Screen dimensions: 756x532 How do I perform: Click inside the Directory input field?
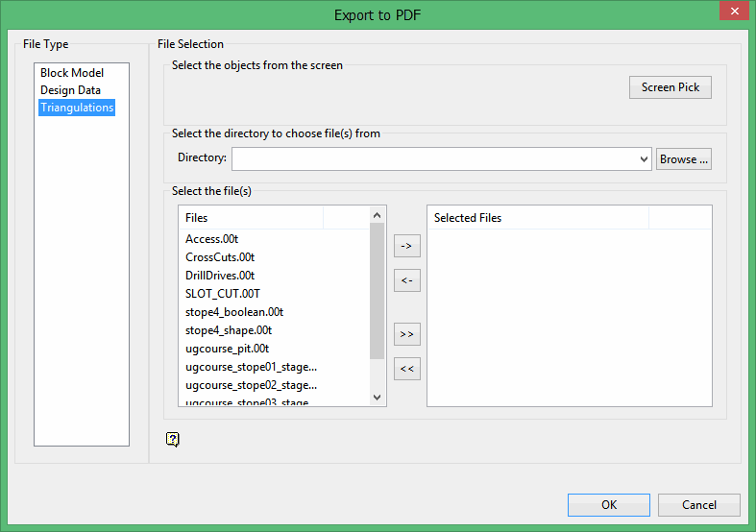(x=434, y=159)
